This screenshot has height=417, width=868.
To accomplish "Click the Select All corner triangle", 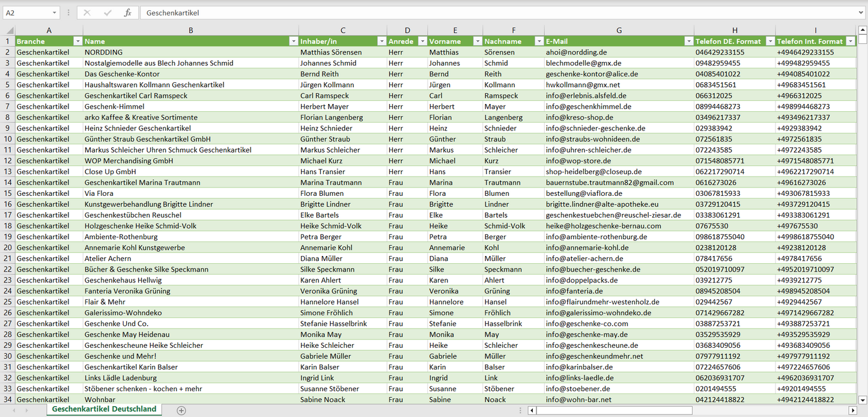I will 10,31.
